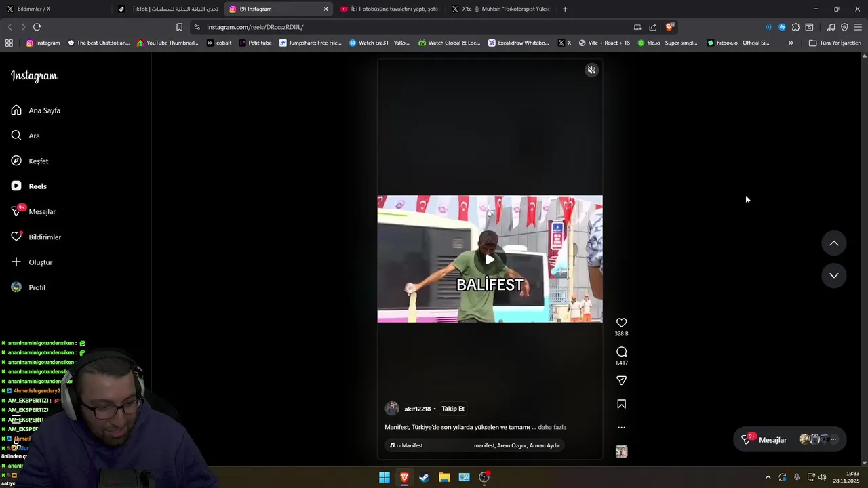Close the Instagram tab
The image size is (868, 488).
click(325, 9)
